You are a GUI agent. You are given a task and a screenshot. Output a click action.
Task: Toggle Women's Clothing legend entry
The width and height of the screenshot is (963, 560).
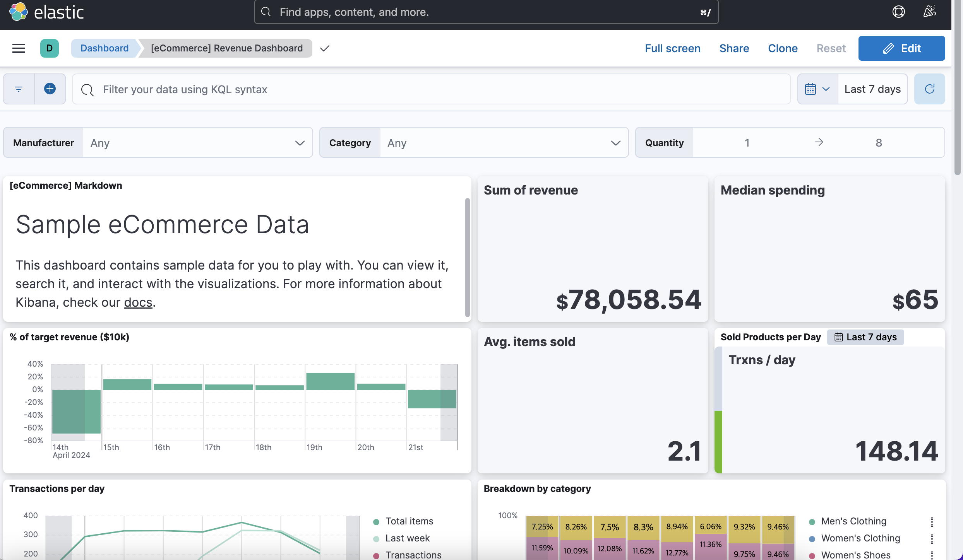861,538
